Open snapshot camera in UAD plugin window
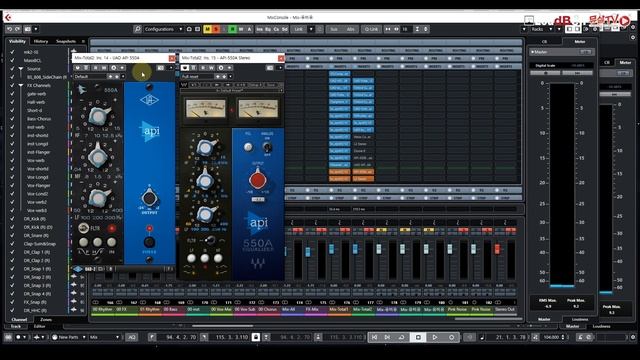Image resolution: width=640 pixels, height=360 pixels. pyautogui.click(x=160, y=68)
